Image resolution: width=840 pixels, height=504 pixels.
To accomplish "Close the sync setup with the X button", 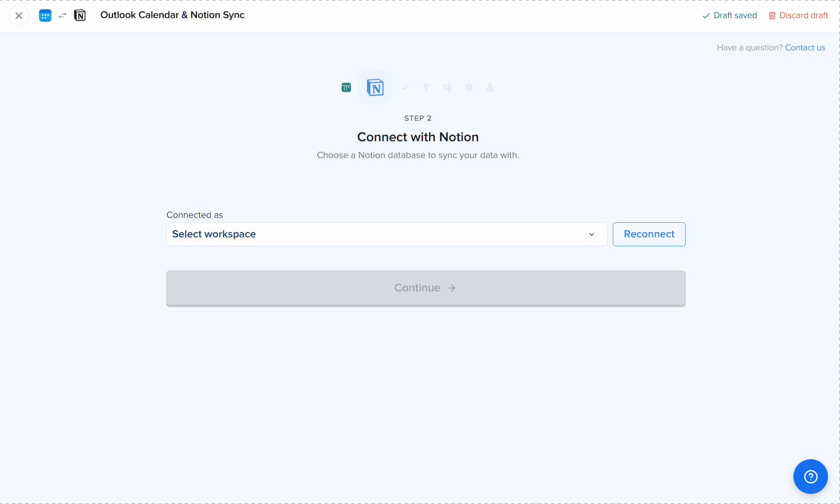I will (19, 16).
